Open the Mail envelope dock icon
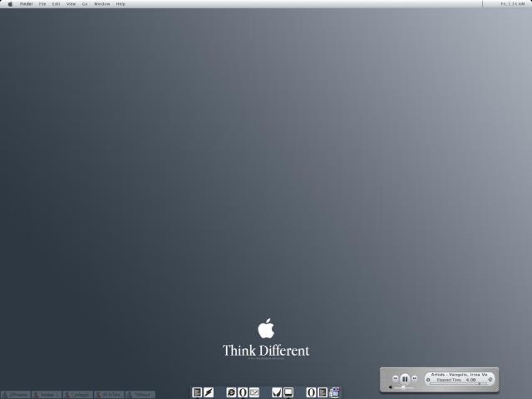The width and height of the screenshot is (532, 399). click(254, 392)
